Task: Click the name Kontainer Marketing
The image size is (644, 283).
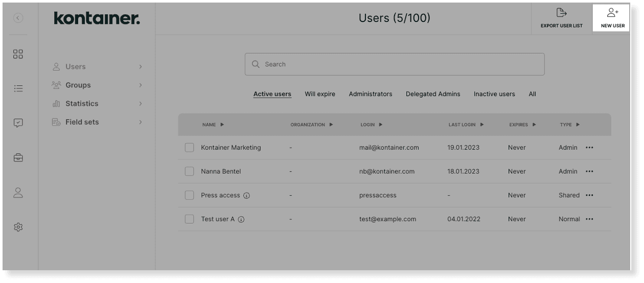Action: pos(231,148)
